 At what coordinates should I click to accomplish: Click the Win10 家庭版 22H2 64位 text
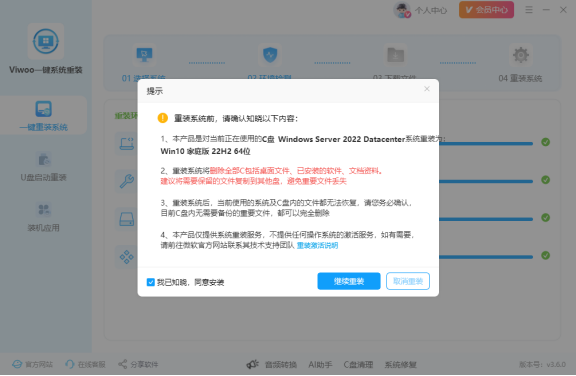click(205, 151)
